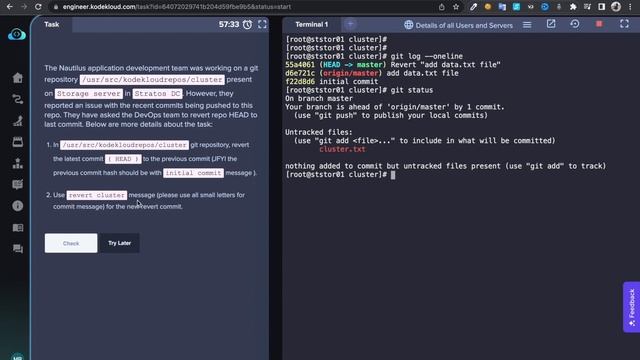Image resolution: width=640 pixels, height=360 pixels.
Task: Expand the Task panel to fullscreen
Action: [x=262, y=24]
